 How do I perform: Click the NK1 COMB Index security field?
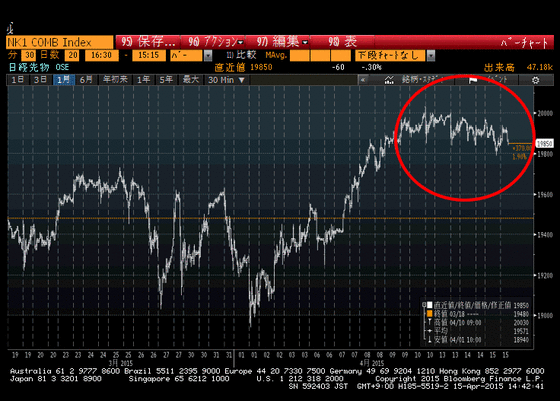coord(60,42)
